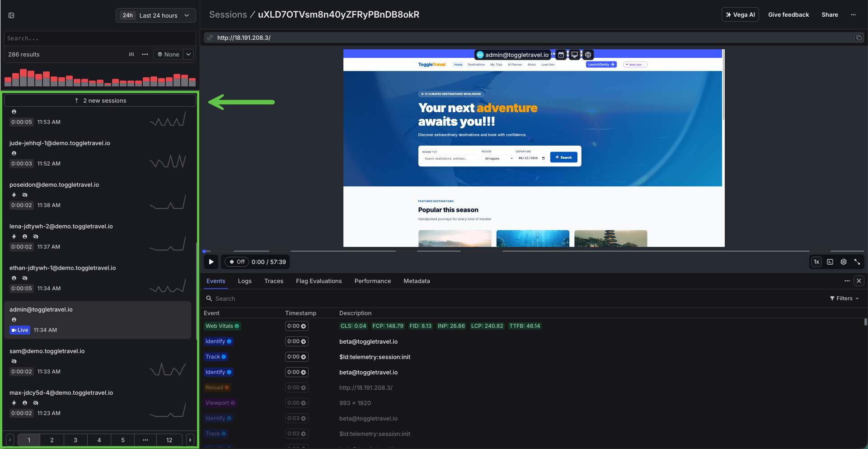Open Beta User dropdown in replay page
The width and height of the screenshot is (868, 449).
[x=635, y=64]
